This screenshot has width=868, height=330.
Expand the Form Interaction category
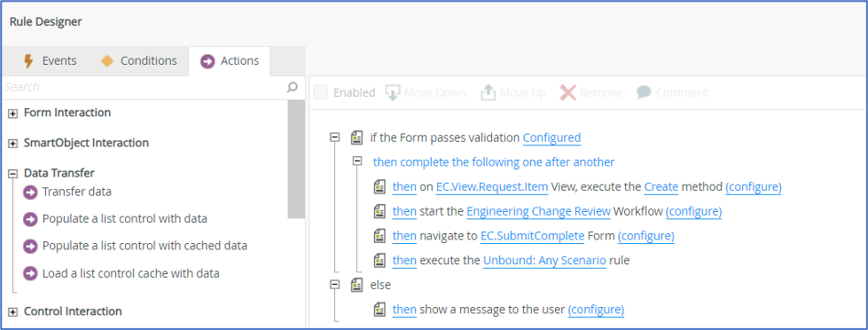point(12,114)
